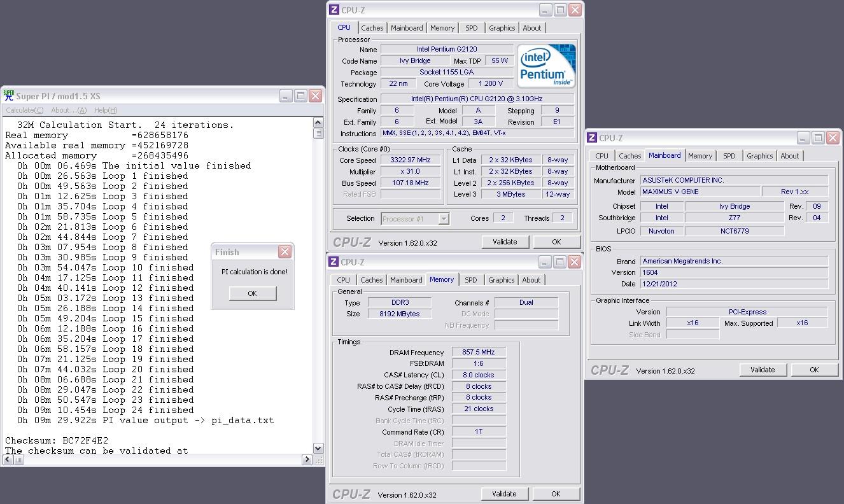
Task: Click Validate in the bottom Memory CPU-Z window
Action: [504, 494]
